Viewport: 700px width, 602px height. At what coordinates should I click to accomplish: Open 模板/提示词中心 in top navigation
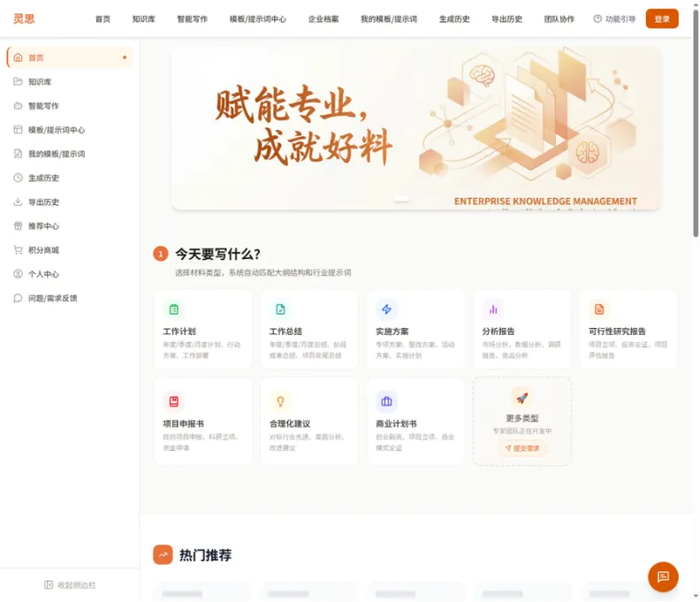coord(257,19)
